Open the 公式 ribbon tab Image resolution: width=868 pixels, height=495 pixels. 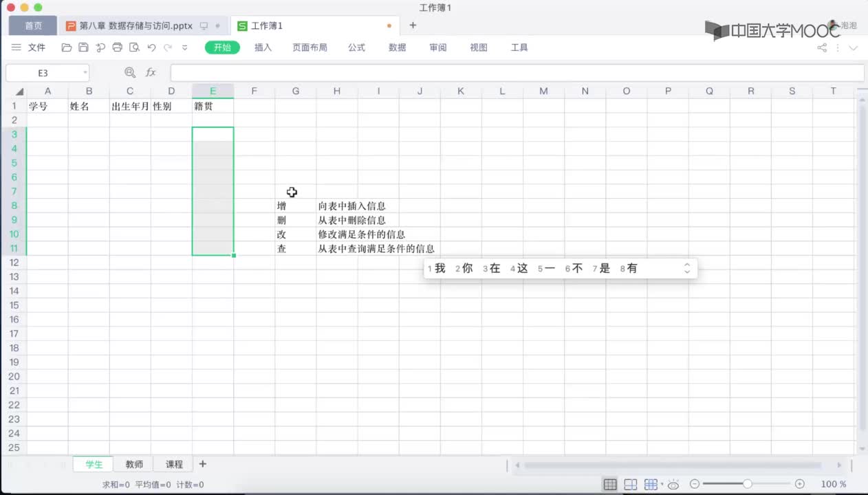click(x=356, y=47)
